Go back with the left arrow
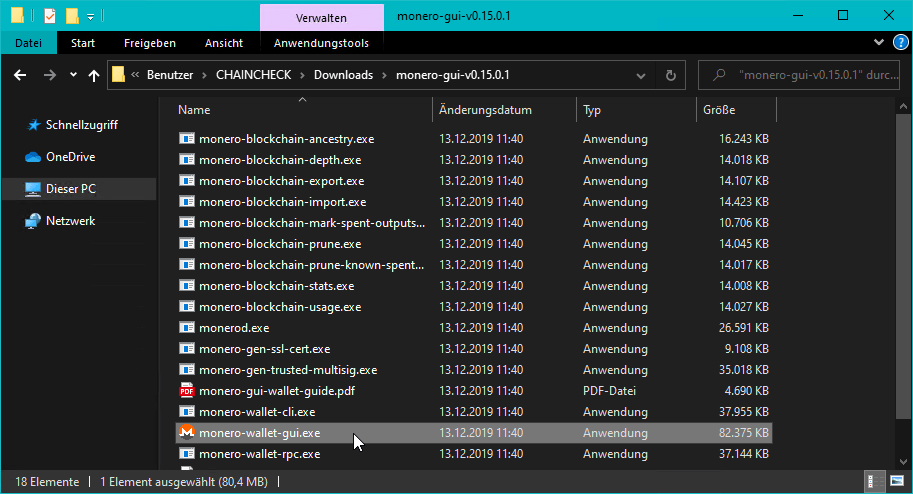Image resolution: width=913 pixels, height=494 pixels. (x=20, y=75)
